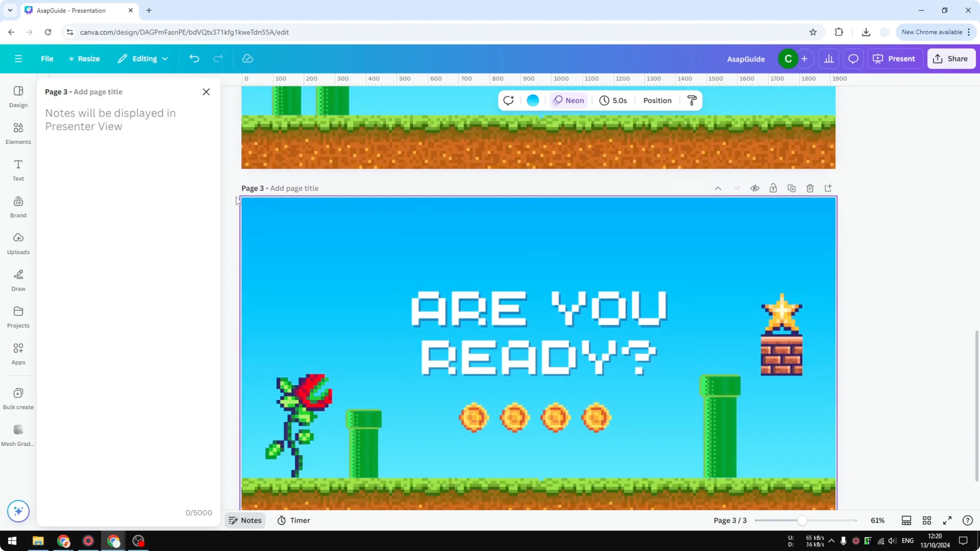Click the 61% zoom level

[878, 520]
